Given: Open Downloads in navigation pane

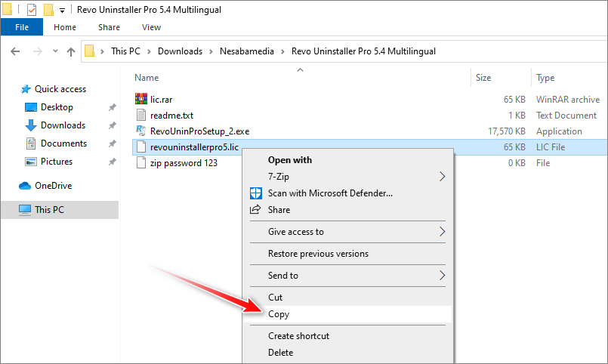Looking at the screenshot, I should [x=63, y=125].
